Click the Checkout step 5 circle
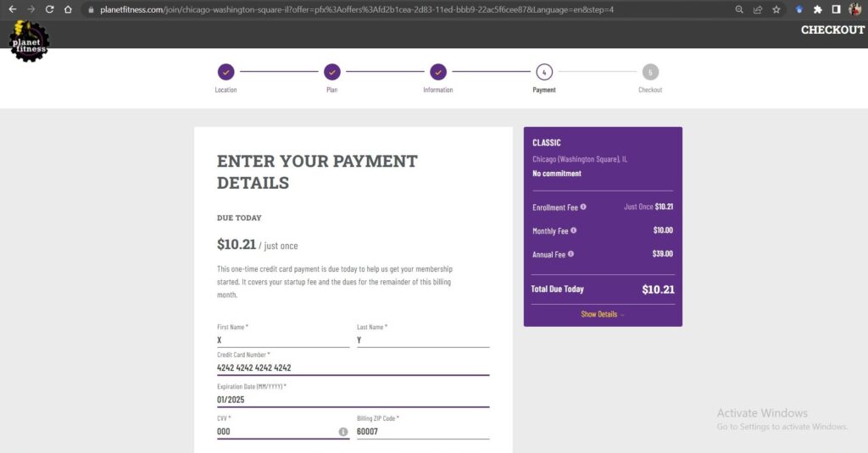Image resolution: width=868 pixels, height=453 pixels. (x=650, y=72)
